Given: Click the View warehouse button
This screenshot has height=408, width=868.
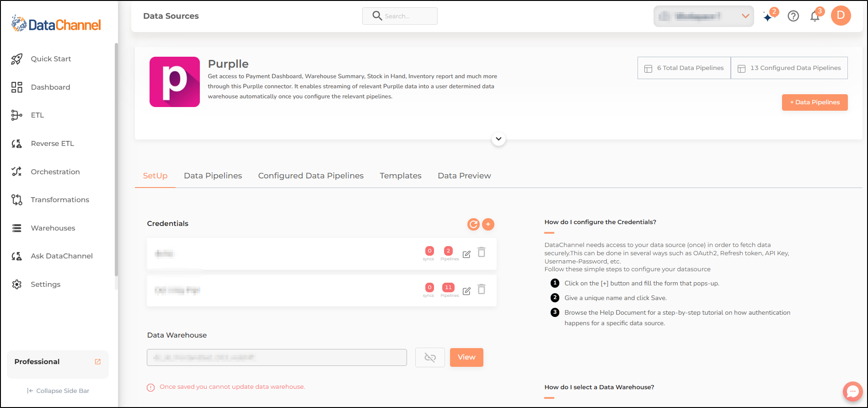Looking at the screenshot, I should [x=466, y=357].
